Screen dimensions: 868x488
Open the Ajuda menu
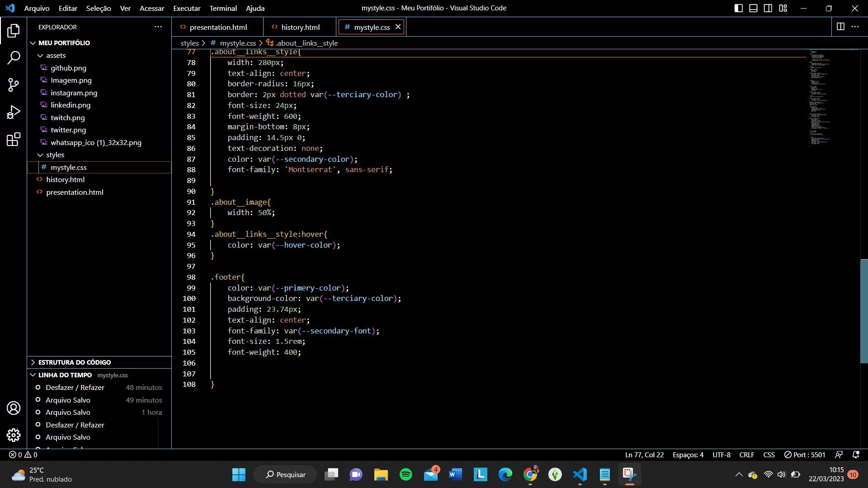coord(255,8)
